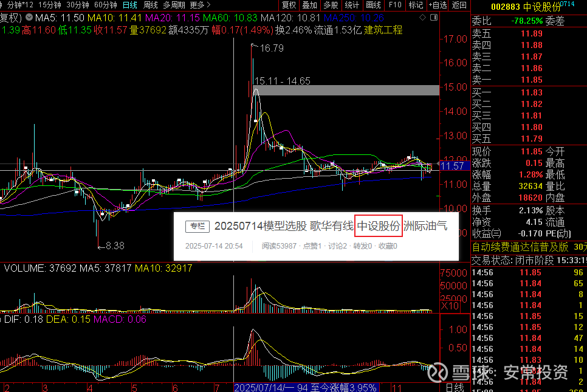Click the gray 15.11 - 14.65 gap zone

pos(346,90)
